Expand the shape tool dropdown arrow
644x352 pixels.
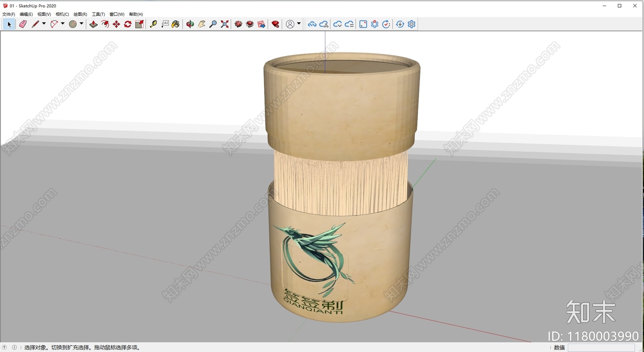pos(81,24)
